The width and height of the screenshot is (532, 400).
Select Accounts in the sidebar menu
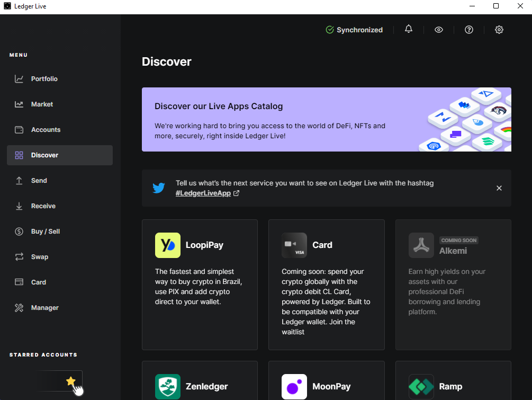click(x=46, y=130)
